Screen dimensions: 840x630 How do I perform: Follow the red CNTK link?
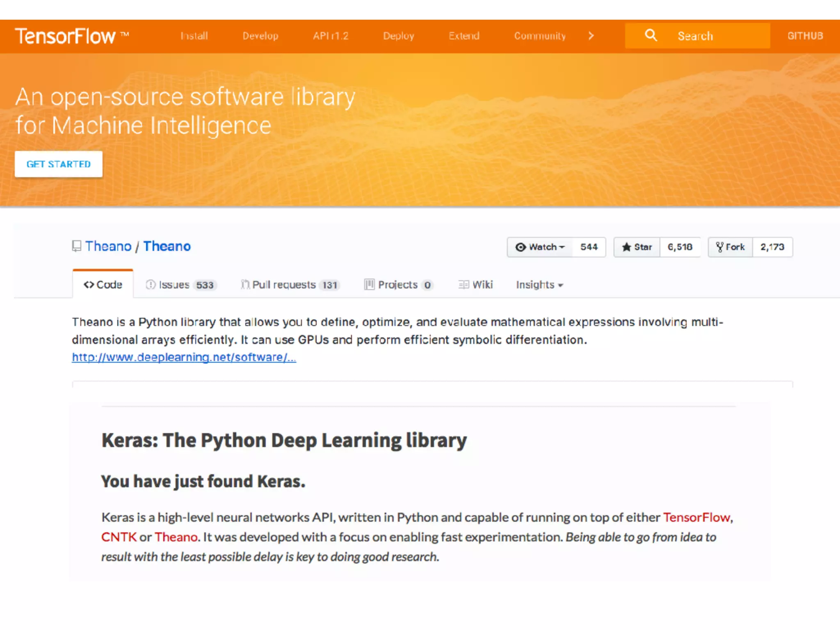pos(119,537)
